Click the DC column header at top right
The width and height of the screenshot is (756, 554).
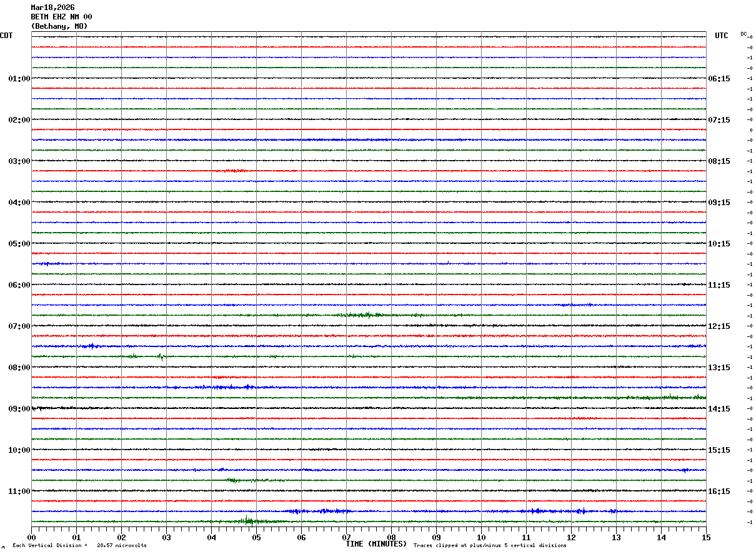(x=744, y=34)
